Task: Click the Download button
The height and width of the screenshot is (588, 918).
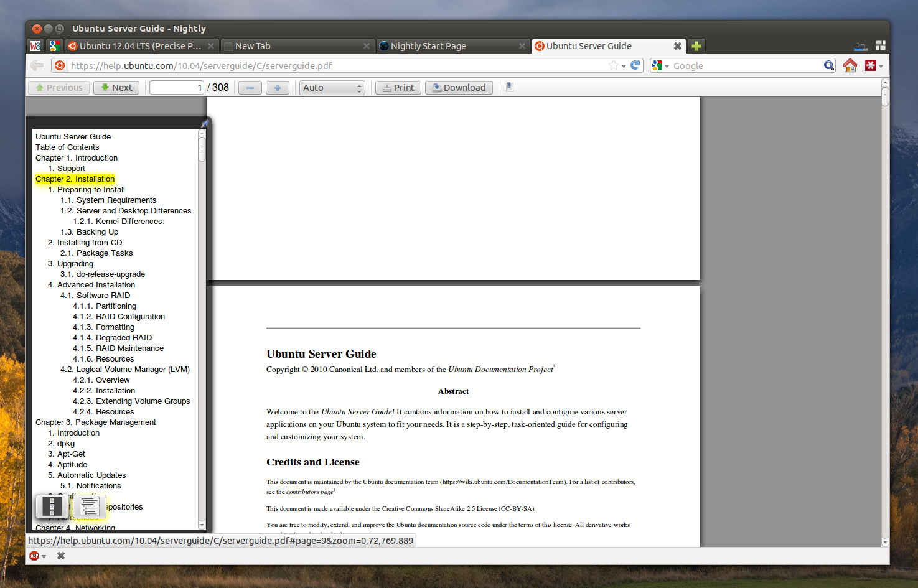Action: tap(459, 88)
